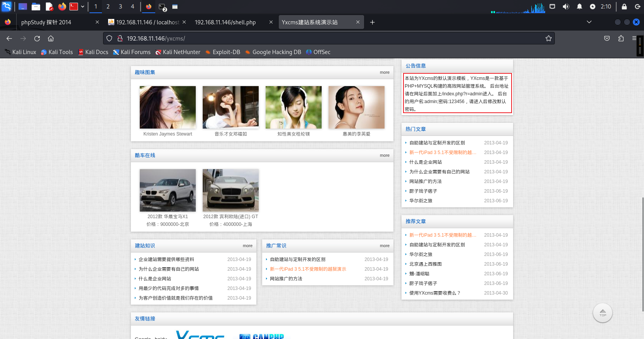This screenshot has width=644, height=339.
Task: Click the page vertical scrollbar
Action: [x=642, y=254]
